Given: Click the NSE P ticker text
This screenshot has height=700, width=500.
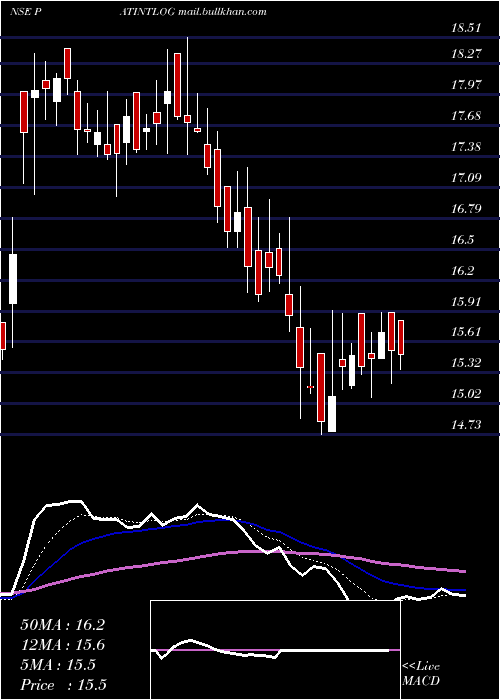Looking at the screenshot, I should 26,12.
